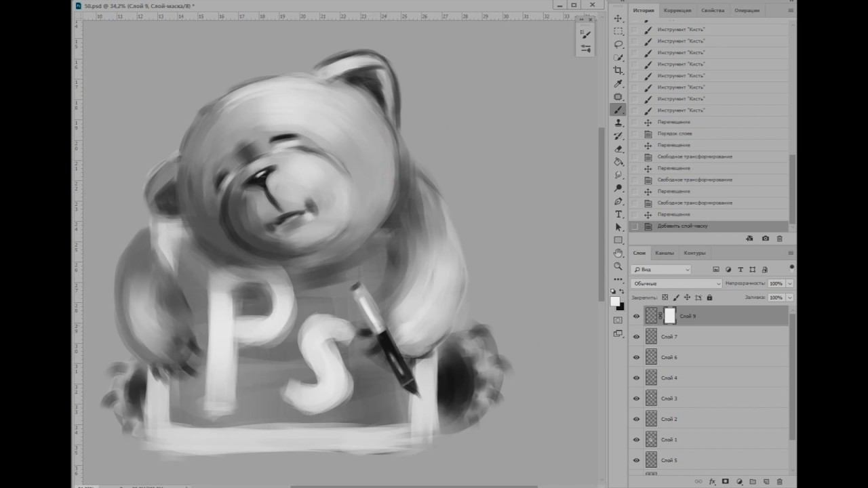The width and height of the screenshot is (868, 488).
Task: Select the Zoom tool
Action: tap(618, 266)
